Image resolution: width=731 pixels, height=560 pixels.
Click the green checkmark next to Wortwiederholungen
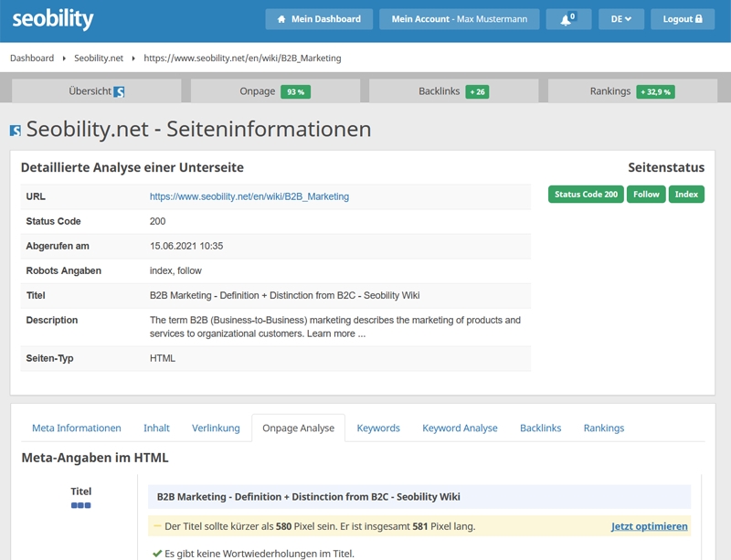(x=156, y=553)
